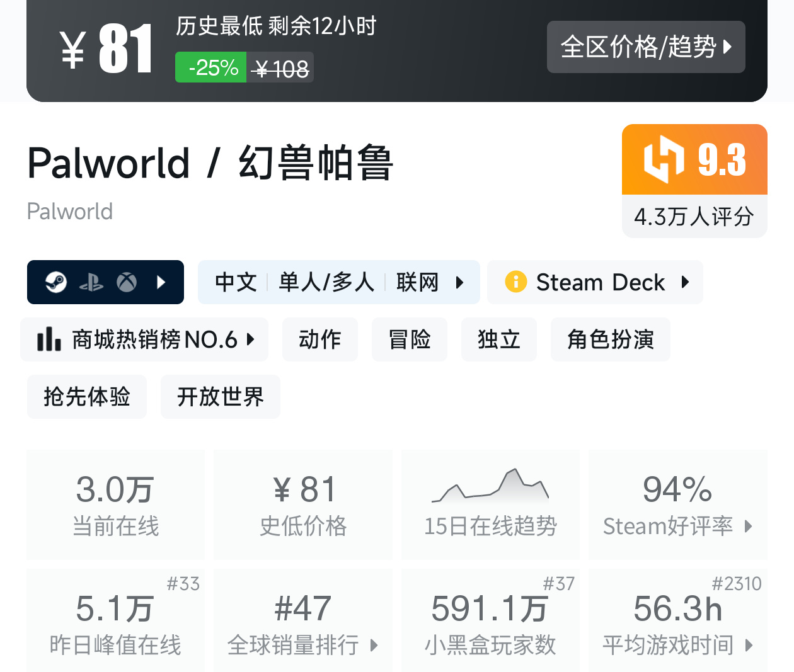Click the #37 rank label
This screenshot has height=672, width=794.
[x=559, y=584]
